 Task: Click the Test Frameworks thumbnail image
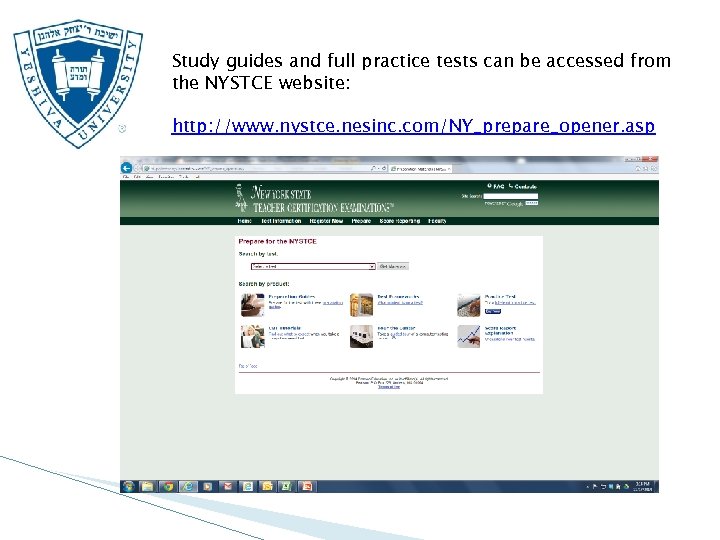pyautogui.click(x=361, y=305)
